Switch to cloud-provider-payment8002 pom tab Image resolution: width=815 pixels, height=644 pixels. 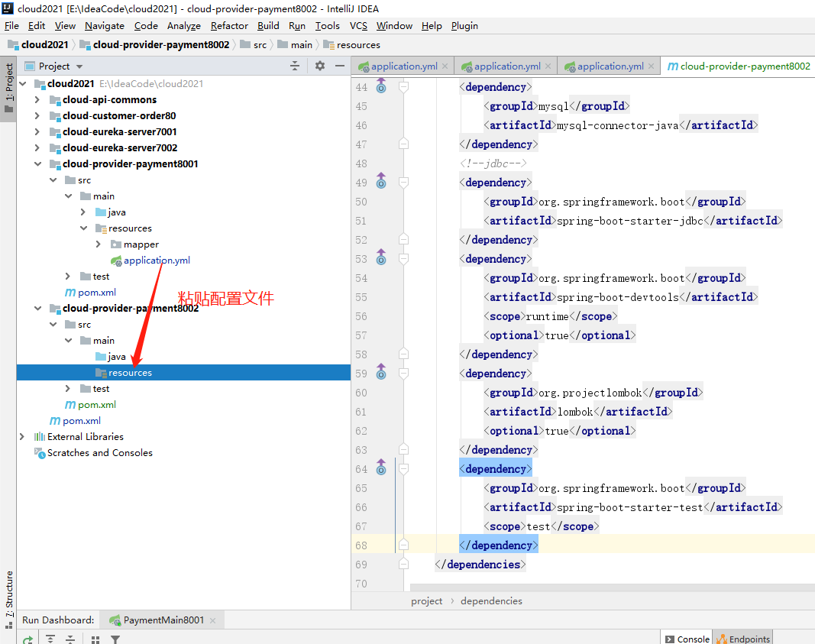tap(738, 66)
